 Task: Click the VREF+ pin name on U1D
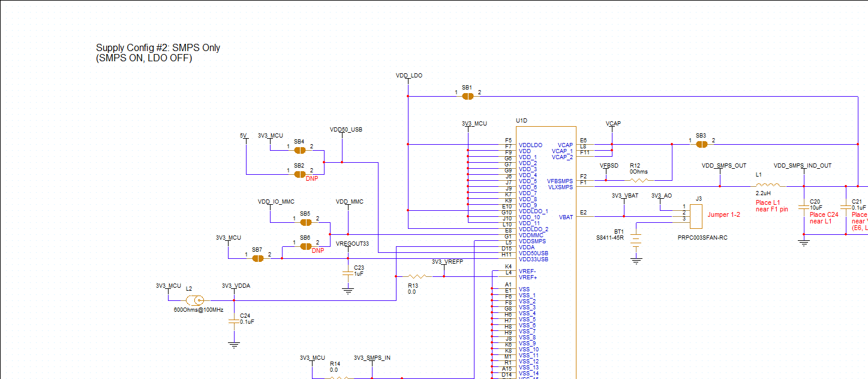coord(528,277)
